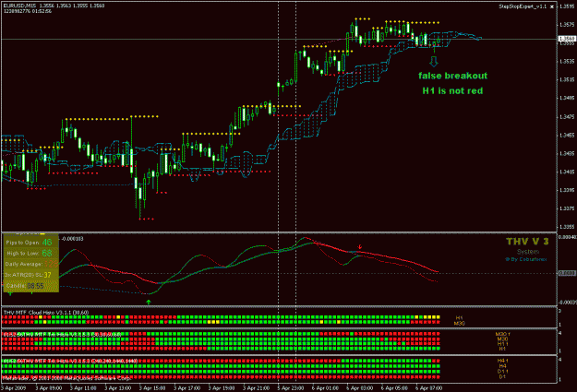Screen dimensions: 577x392
Task: Click the Pips to Open value 46
Action: point(47,243)
